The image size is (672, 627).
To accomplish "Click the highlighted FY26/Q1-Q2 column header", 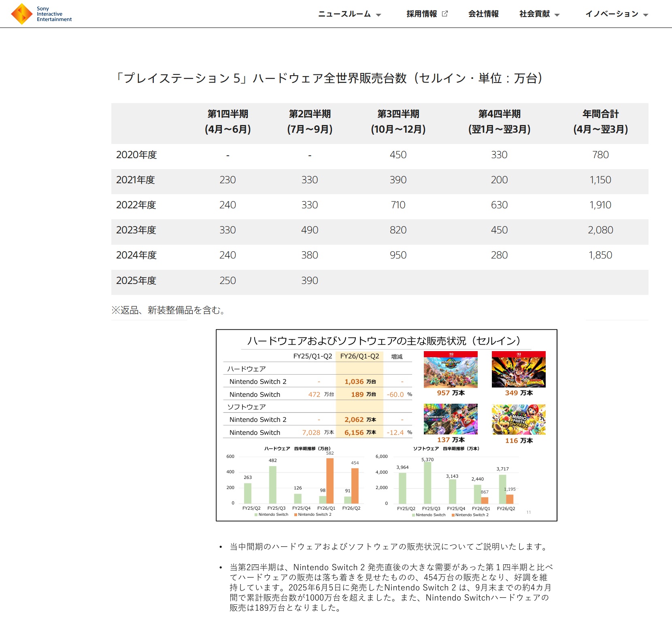I will (x=359, y=356).
